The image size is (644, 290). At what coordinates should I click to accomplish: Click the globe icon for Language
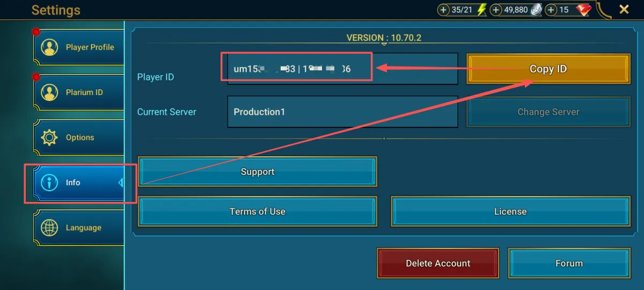49,228
